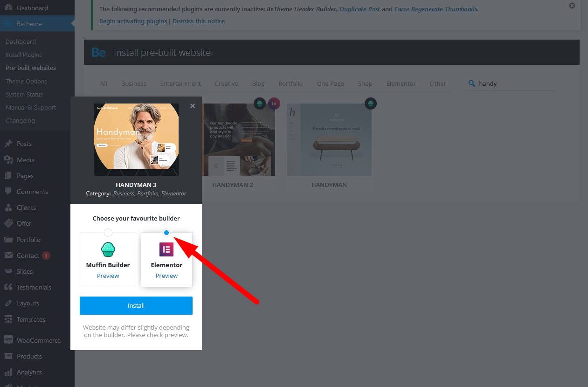The width and height of the screenshot is (588, 387).
Task: Open Theme Options in Betheme submenu
Action: [x=26, y=81]
